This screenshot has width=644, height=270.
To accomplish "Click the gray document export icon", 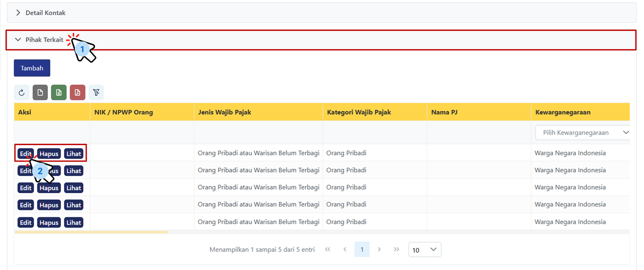I will pyautogui.click(x=40, y=93).
